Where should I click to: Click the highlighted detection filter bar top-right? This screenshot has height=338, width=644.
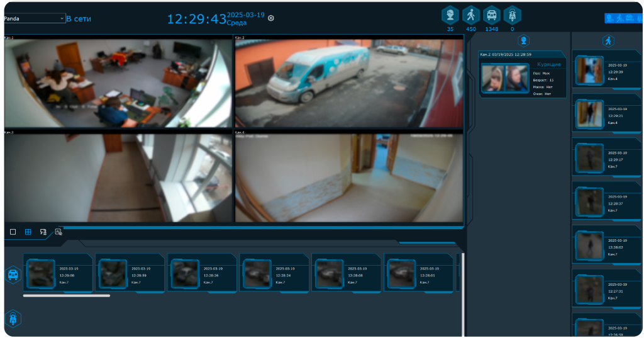coord(624,18)
